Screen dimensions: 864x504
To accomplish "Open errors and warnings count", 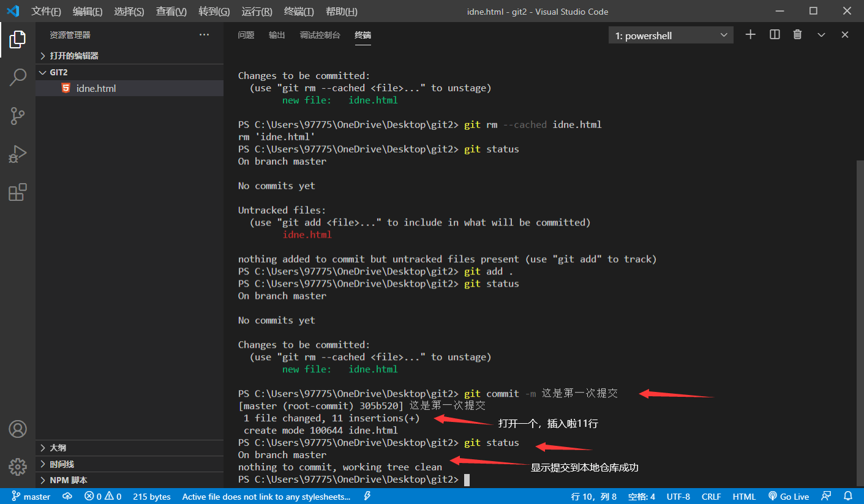I will (x=103, y=497).
